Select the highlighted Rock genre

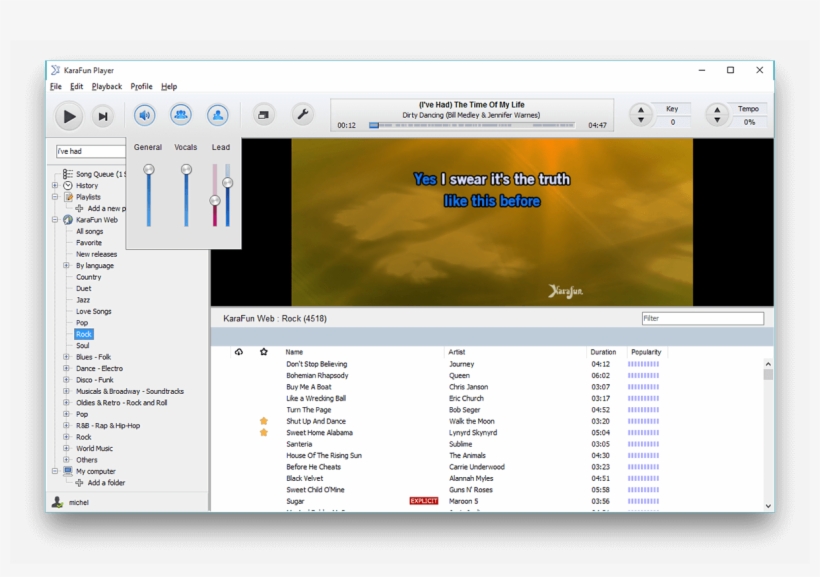(84, 334)
